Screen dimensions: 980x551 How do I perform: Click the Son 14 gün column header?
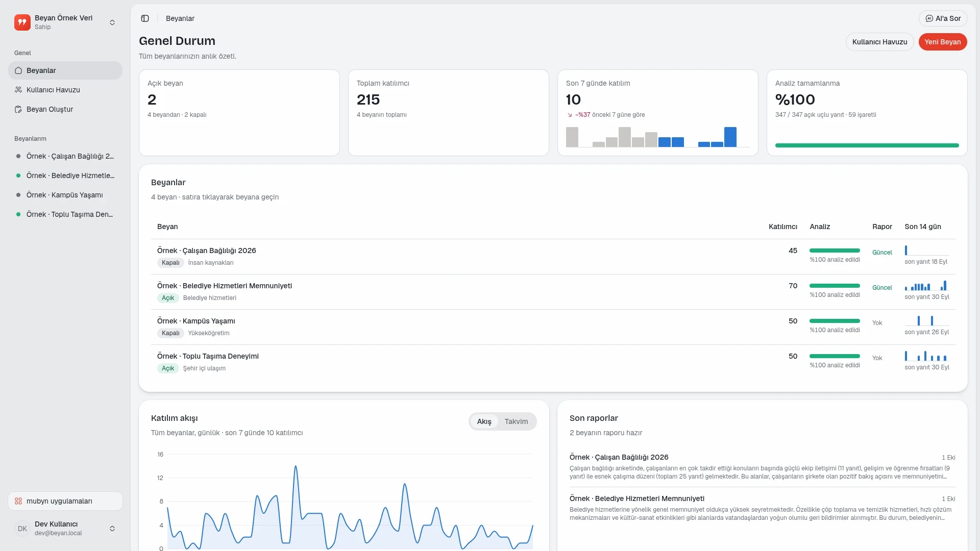coord(923,227)
